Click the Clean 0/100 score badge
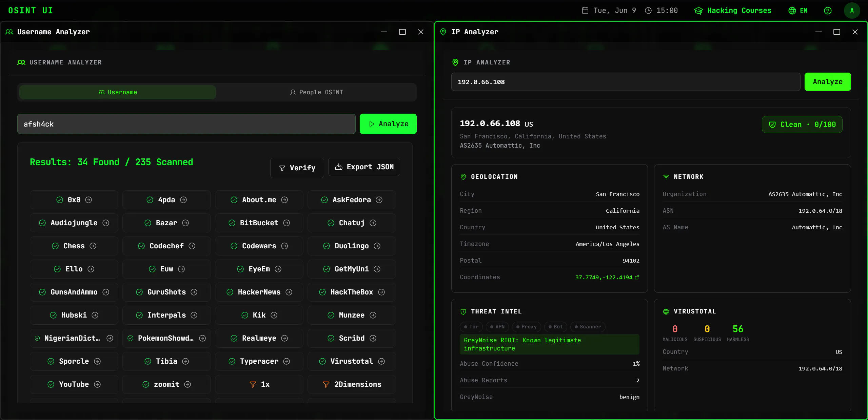The width and height of the screenshot is (868, 420). (802, 125)
